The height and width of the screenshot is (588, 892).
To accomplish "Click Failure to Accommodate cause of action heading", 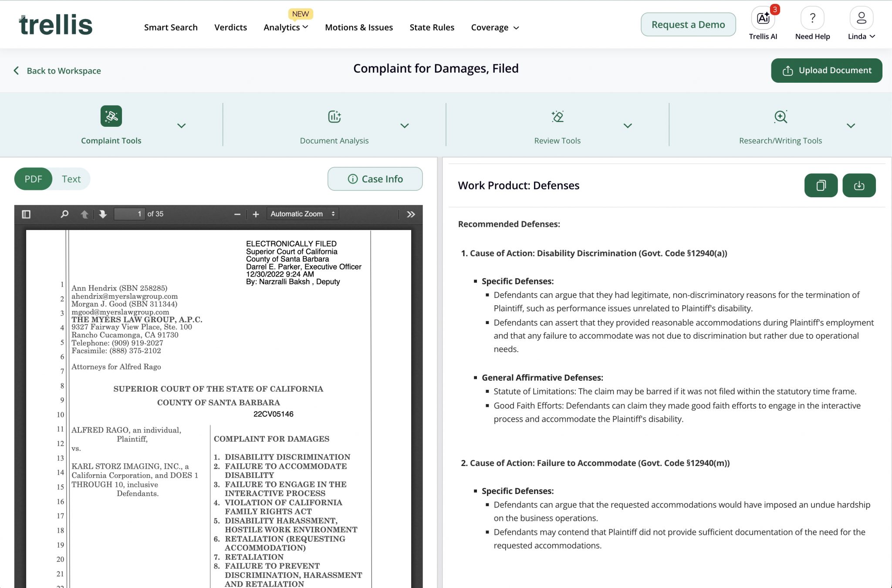I will (x=595, y=463).
